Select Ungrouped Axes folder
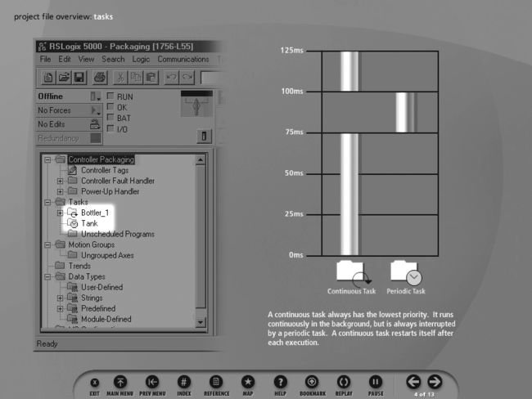The height and width of the screenshot is (399, 532). [107, 255]
